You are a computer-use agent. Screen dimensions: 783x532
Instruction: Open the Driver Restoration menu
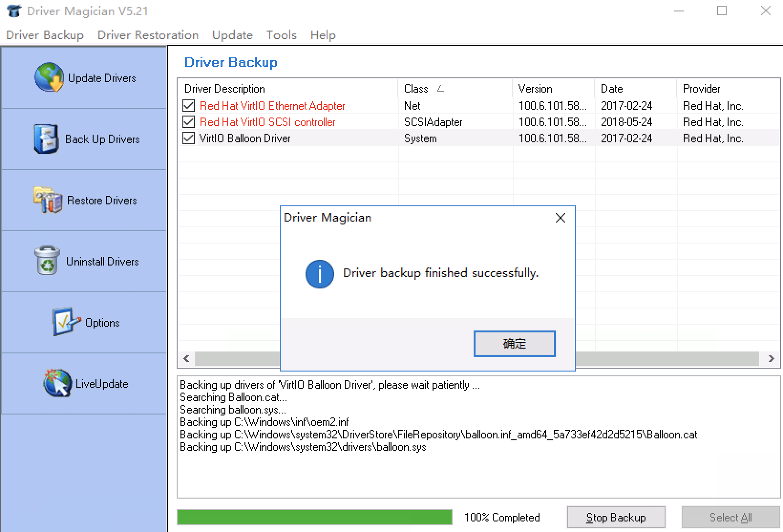tap(148, 35)
